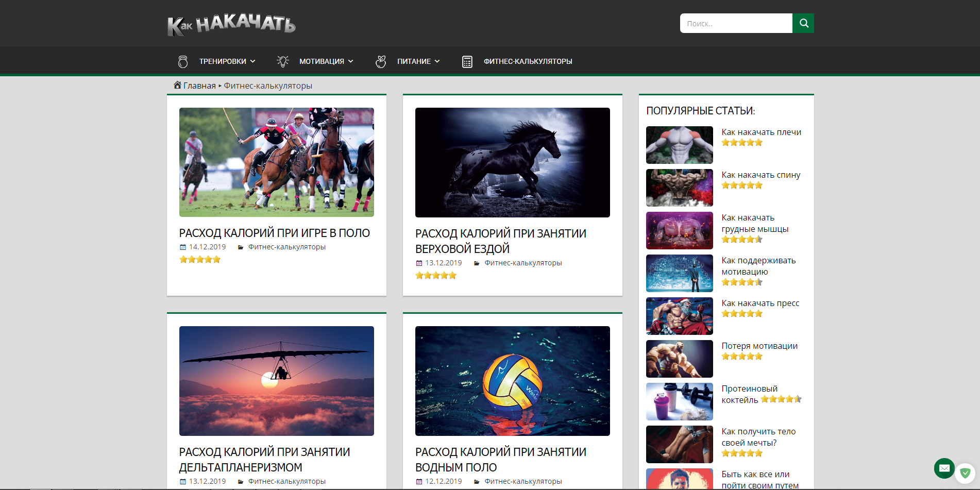Open article Расход калорий при игре в поло

click(x=274, y=233)
